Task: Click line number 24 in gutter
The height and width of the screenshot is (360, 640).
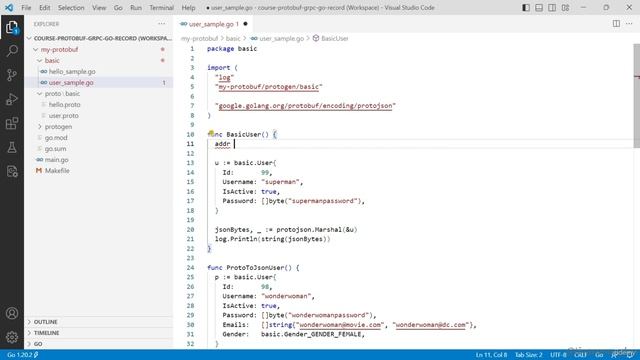Action: [x=190, y=268]
